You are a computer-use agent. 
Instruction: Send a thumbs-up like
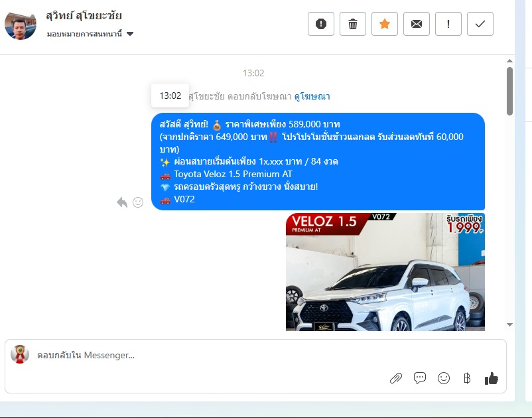[x=492, y=378]
